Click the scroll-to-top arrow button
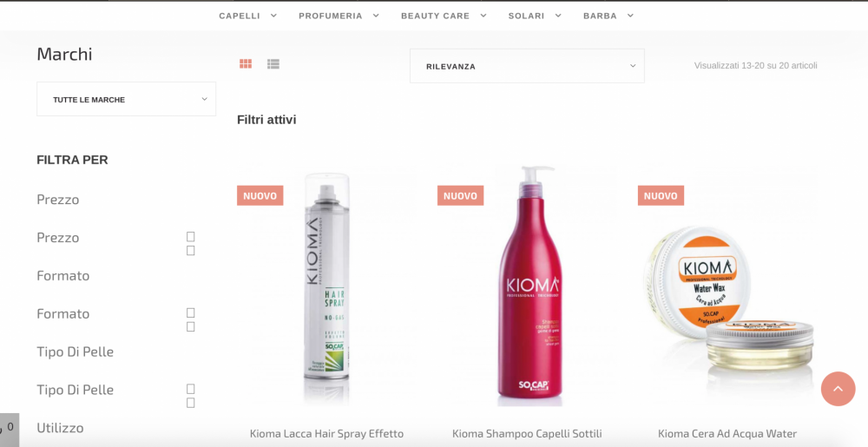 838,389
